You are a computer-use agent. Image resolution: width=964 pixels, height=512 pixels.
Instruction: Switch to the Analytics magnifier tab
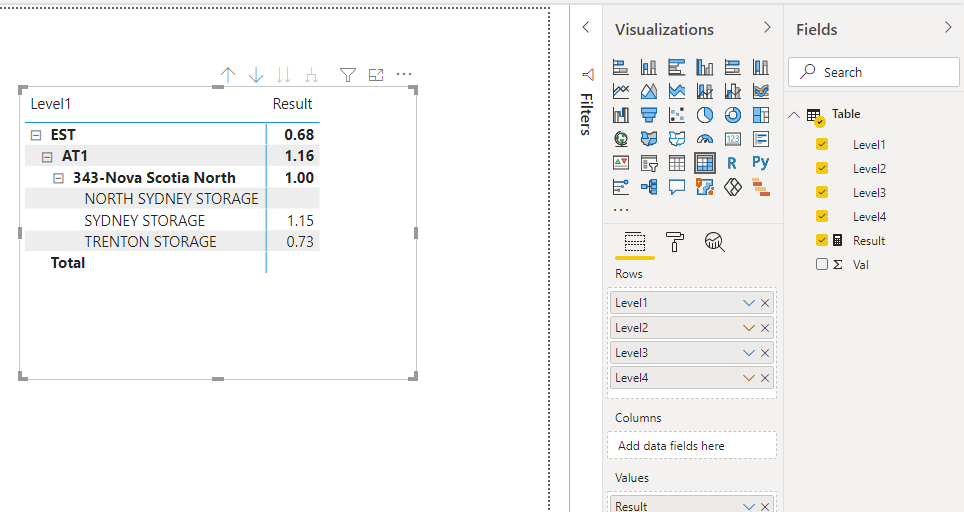pyautogui.click(x=714, y=242)
